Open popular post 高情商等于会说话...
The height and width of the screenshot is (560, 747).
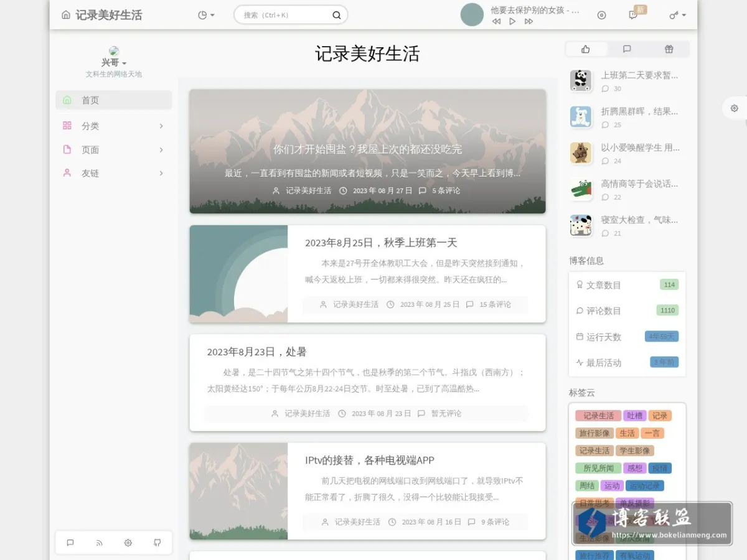coord(639,184)
